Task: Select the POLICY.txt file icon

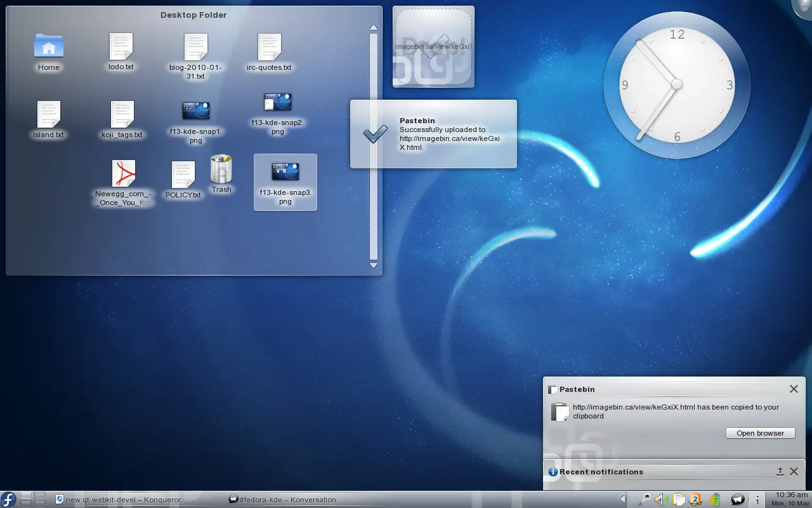Action: [183, 175]
